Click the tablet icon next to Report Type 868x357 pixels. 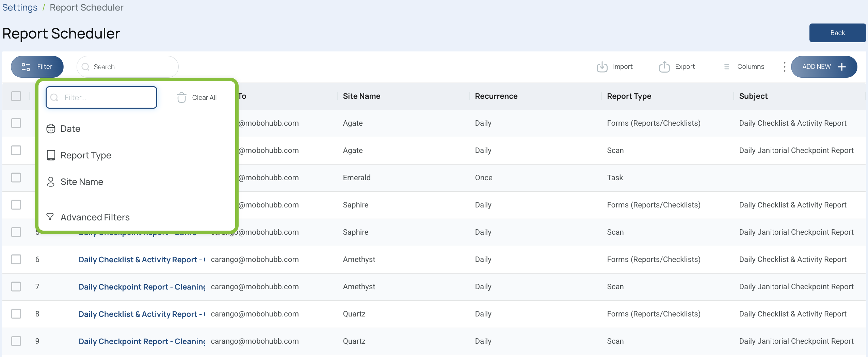point(51,155)
